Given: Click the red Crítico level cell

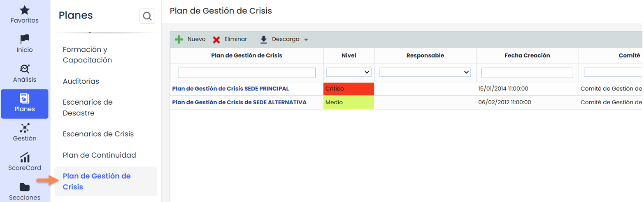Looking at the screenshot, I should coord(349,89).
